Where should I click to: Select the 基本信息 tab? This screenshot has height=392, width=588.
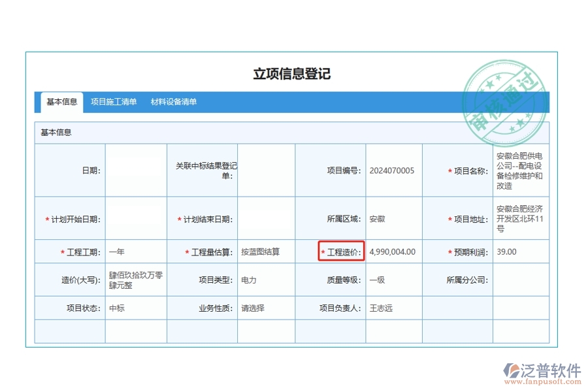coord(63,101)
